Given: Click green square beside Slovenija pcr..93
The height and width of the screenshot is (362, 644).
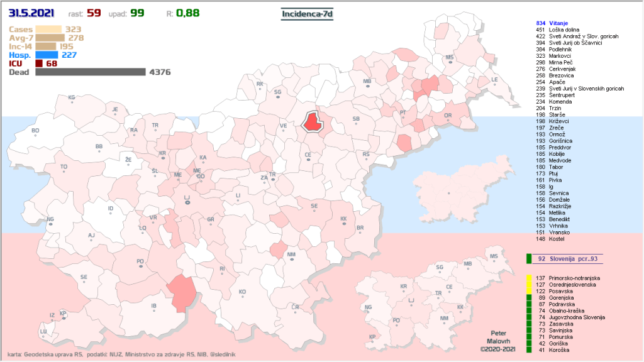Looking at the screenshot, I should 529,258.
